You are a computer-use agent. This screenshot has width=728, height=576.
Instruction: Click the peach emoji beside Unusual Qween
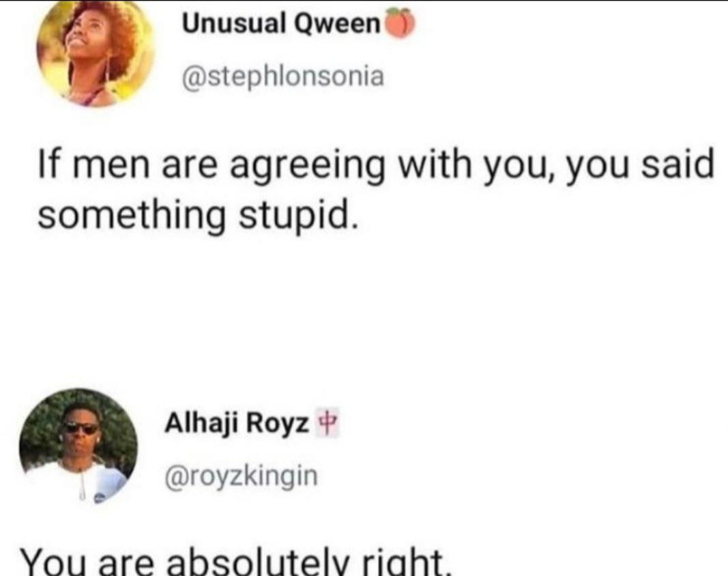(x=400, y=25)
